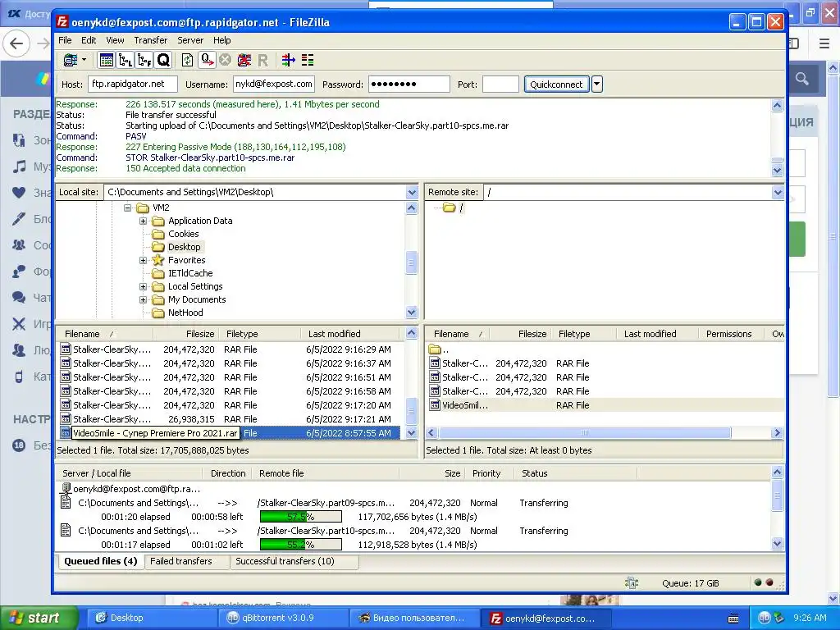Open the Windows start button
840x630 pixels.
click(39, 618)
